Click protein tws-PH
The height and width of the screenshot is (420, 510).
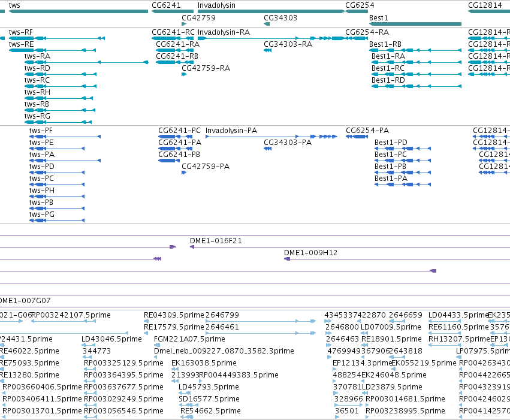[x=42, y=191]
